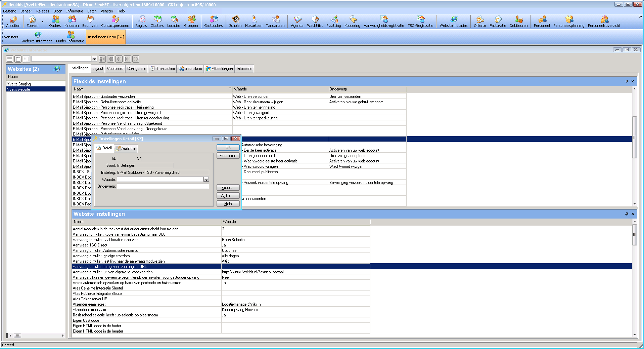This screenshot has width=644, height=349.
Task: Open the Wachtlijst toolbar icon
Action: pyautogui.click(x=315, y=21)
